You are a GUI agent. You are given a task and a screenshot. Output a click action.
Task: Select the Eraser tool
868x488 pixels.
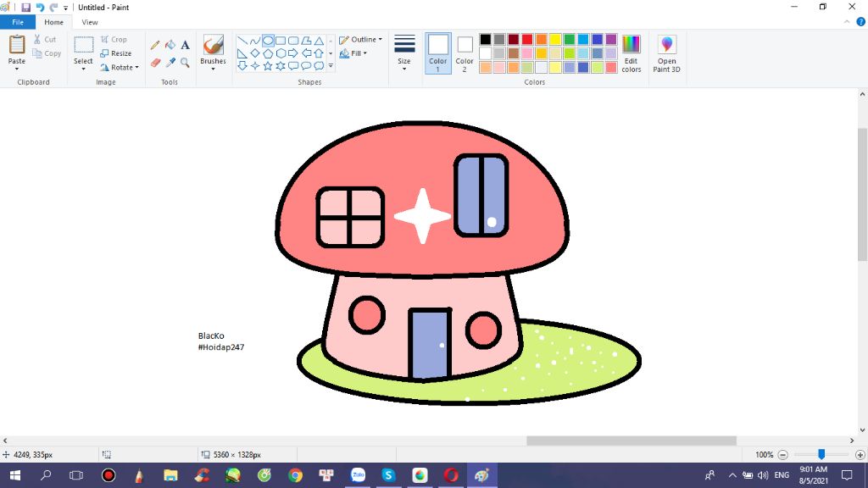point(155,63)
